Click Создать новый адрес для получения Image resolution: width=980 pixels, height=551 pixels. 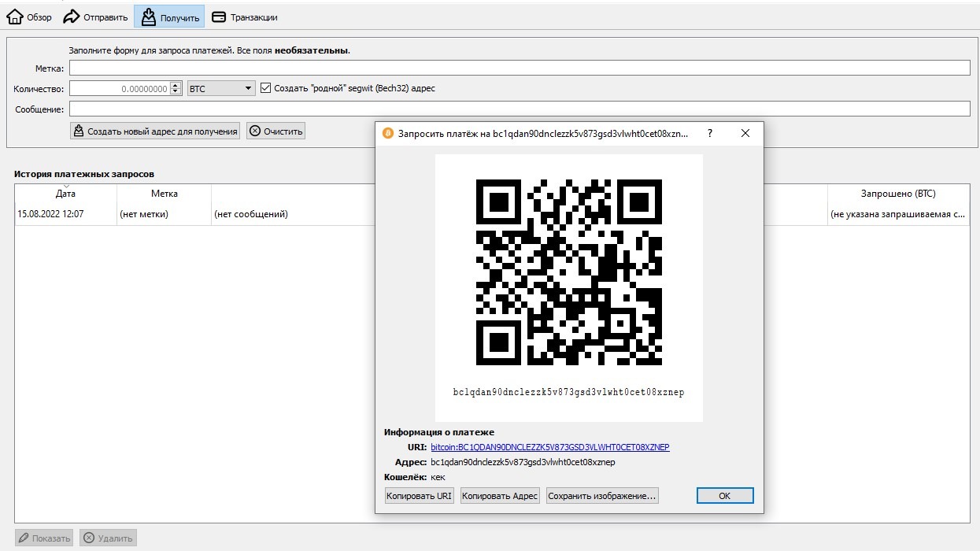click(x=155, y=131)
